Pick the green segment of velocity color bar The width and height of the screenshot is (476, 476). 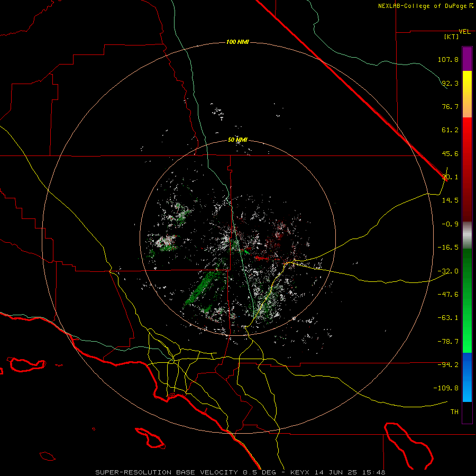pos(467,300)
